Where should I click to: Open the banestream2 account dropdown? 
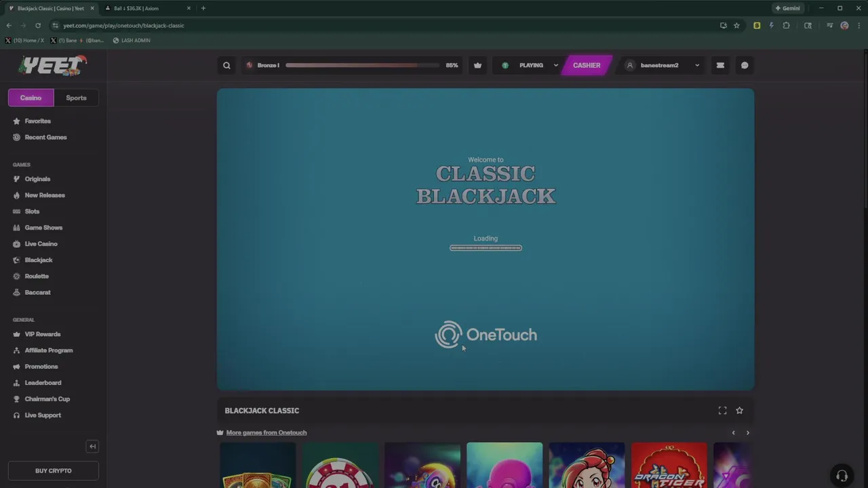[x=661, y=66]
